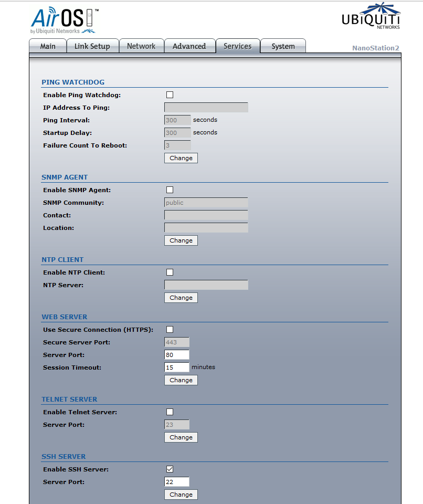Click the NanoStation2 device name text
The width and height of the screenshot is (423, 504).
click(x=375, y=48)
